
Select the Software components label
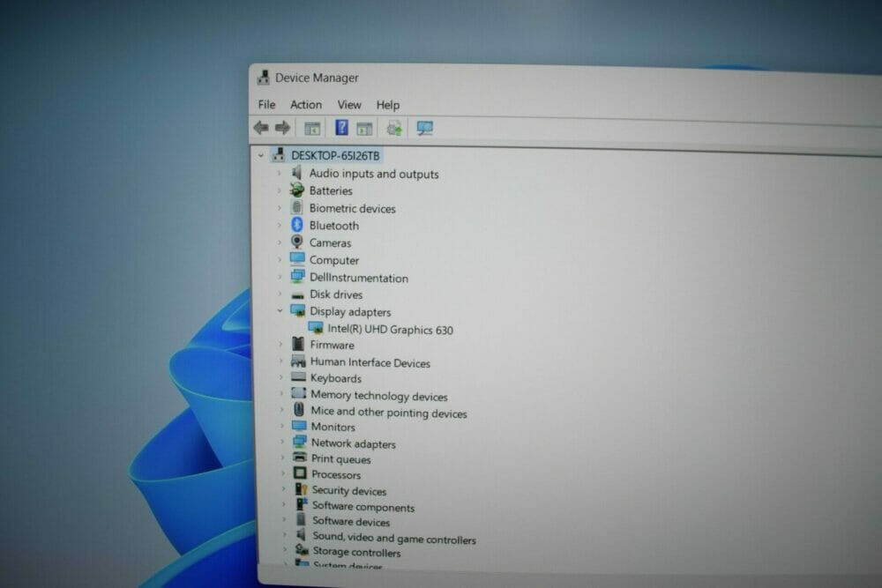pyautogui.click(x=363, y=507)
